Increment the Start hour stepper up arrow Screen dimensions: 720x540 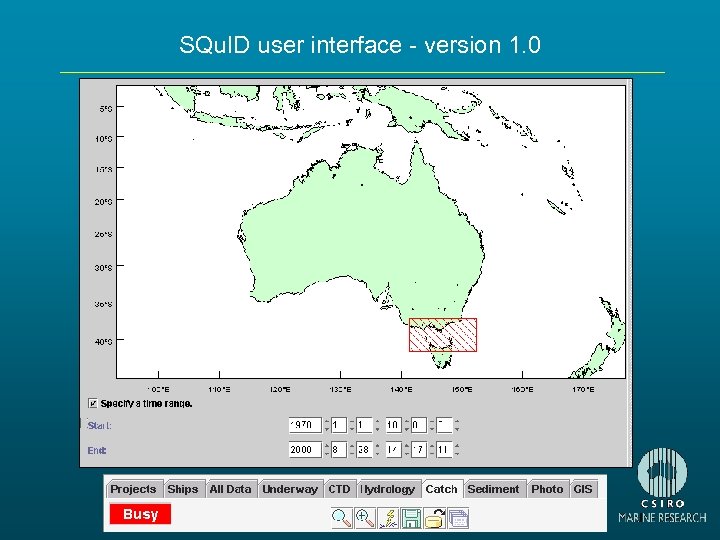(x=406, y=421)
